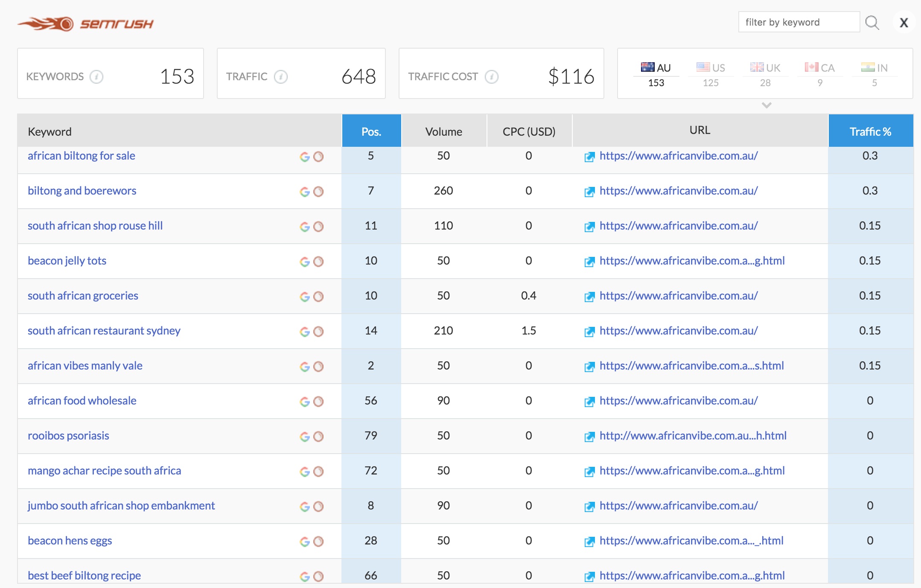Open keyword biltong and boerewors
Screen dimensions: 921x588
[82, 191]
